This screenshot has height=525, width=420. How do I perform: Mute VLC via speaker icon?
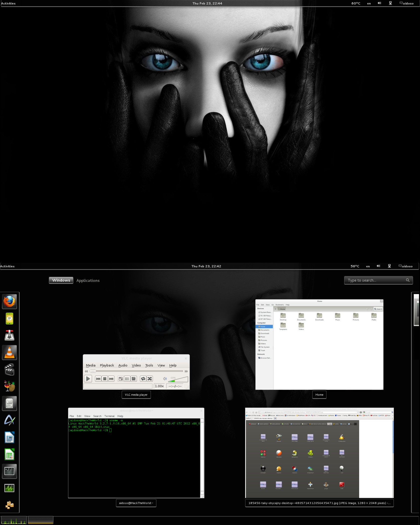(x=165, y=379)
